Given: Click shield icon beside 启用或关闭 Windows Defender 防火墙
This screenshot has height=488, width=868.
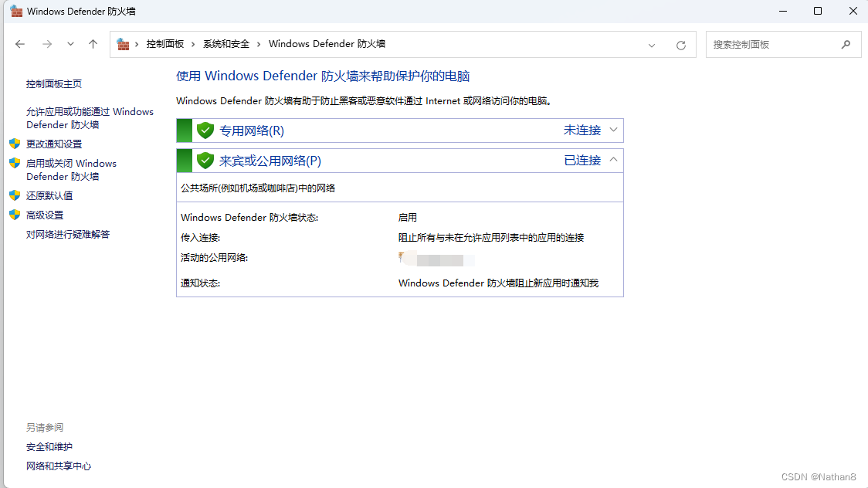Looking at the screenshot, I should coord(15,163).
